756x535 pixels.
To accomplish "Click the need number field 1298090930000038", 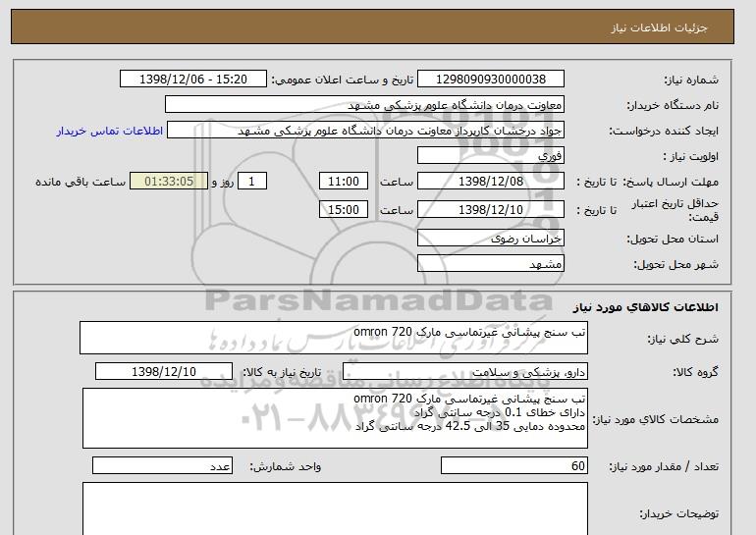I will (x=490, y=80).
